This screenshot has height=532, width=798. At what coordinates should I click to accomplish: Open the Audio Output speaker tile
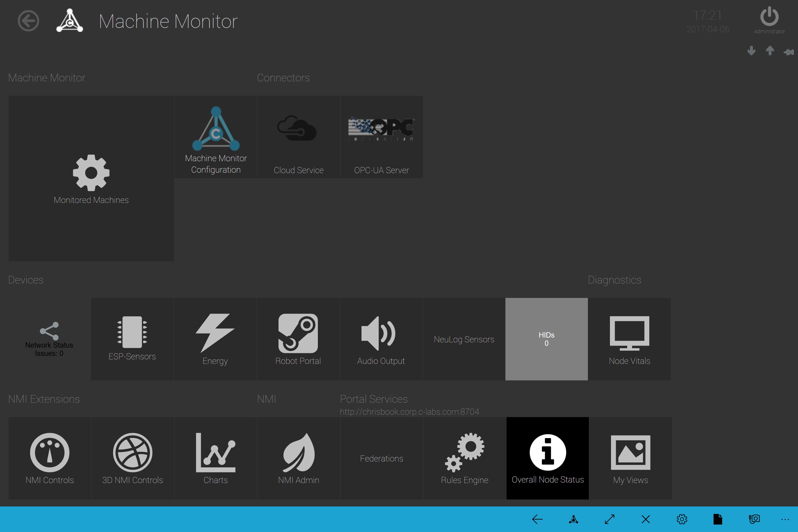point(381,339)
